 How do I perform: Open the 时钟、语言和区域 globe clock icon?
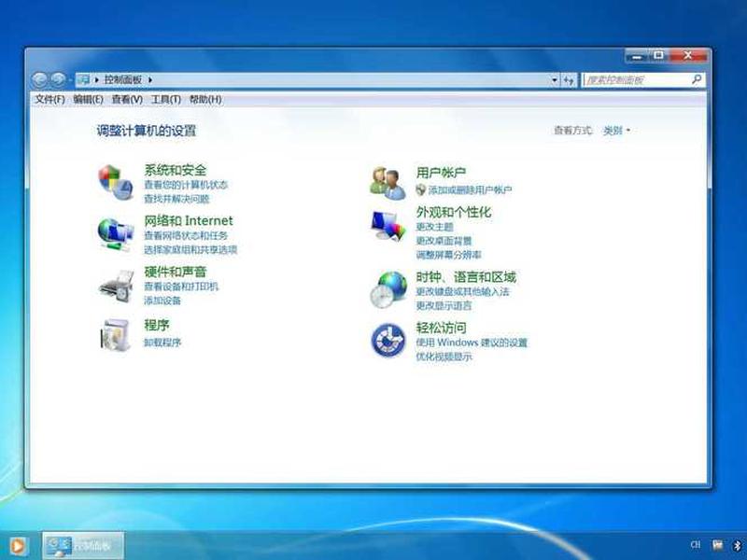[x=388, y=289]
